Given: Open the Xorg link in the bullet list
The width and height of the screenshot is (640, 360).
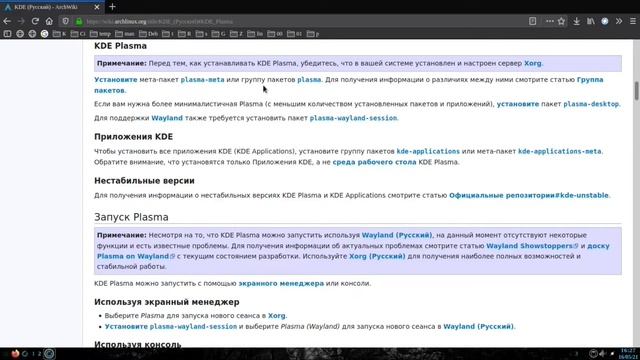Looking at the screenshot, I should (x=277, y=316).
